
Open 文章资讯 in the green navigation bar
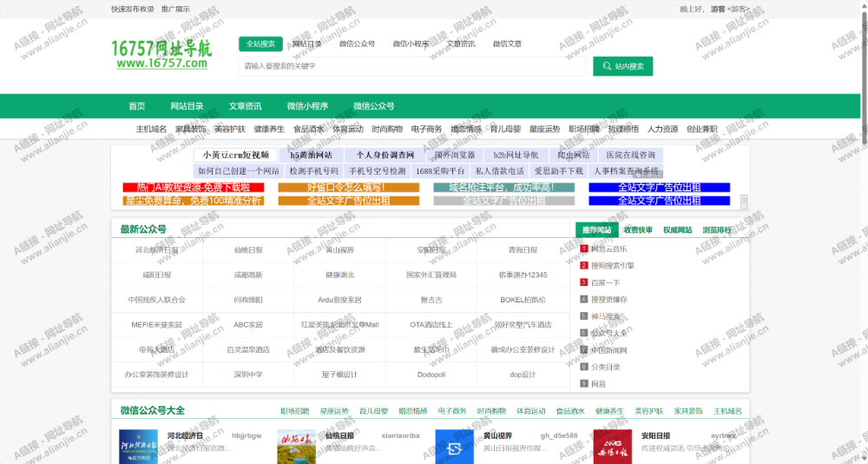pos(246,106)
